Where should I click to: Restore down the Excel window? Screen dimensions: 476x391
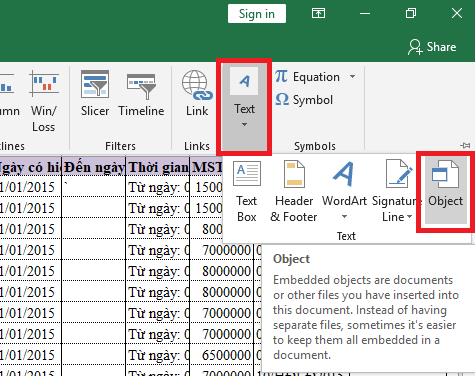[411, 13]
